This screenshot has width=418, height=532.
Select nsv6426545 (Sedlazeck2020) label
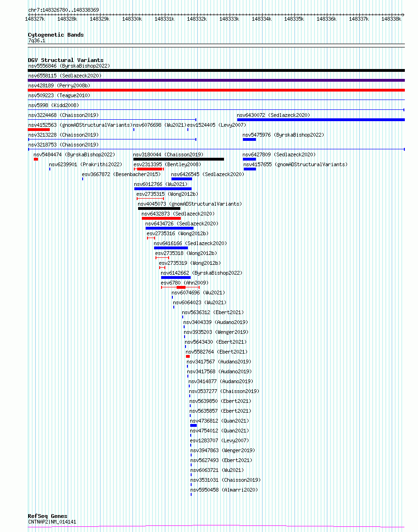208,174
